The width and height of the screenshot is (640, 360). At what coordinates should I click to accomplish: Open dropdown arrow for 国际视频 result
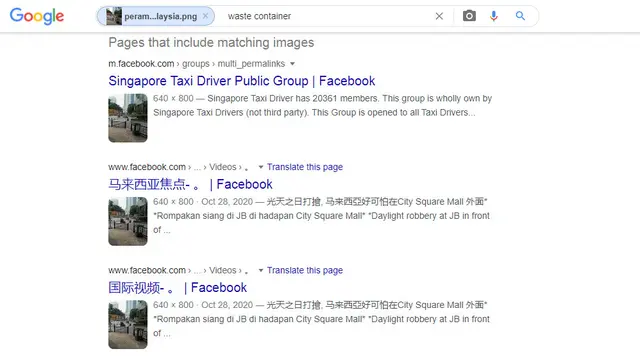(260, 271)
